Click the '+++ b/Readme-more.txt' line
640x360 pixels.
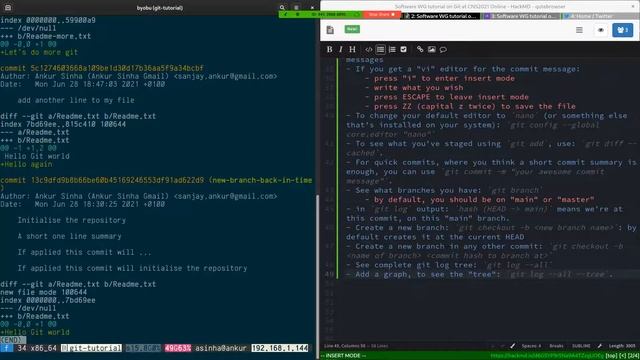(x=45, y=36)
